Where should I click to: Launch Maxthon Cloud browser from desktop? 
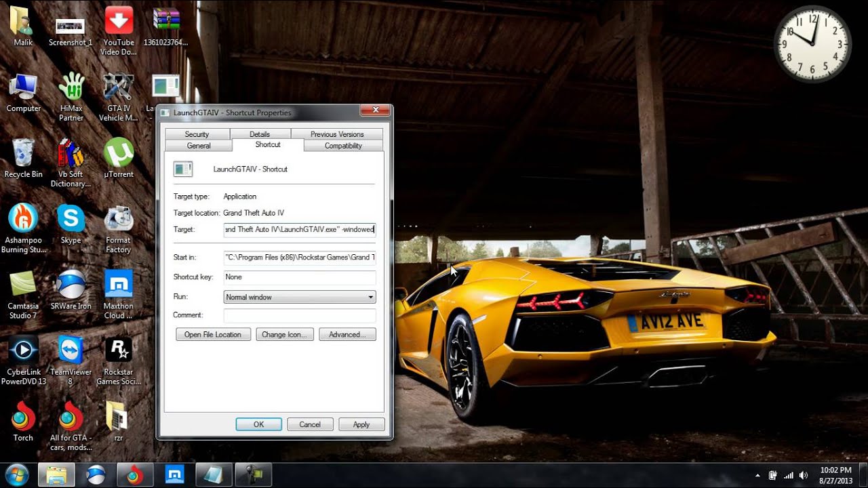119,295
